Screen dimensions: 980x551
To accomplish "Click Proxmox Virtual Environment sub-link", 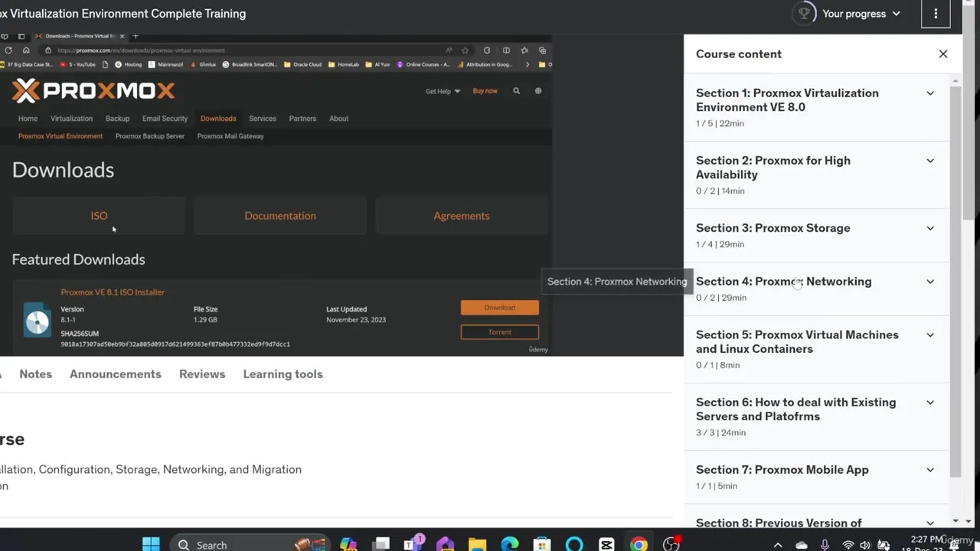I will pyautogui.click(x=60, y=136).
